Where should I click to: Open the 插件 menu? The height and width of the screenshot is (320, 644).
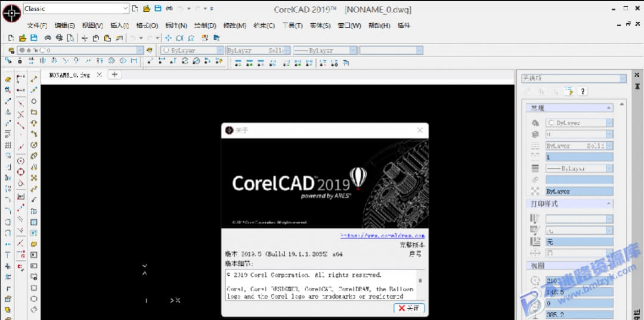click(x=404, y=26)
